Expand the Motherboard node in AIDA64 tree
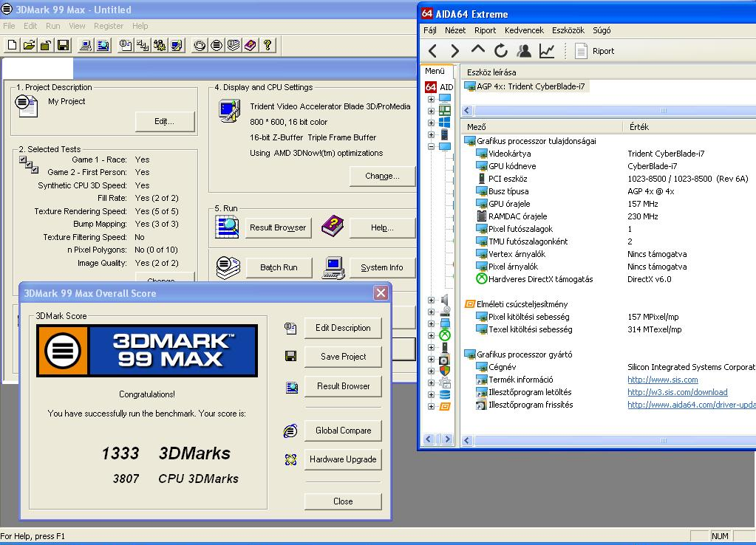Screen dimensions: 756x545 [x=431, y=111]
